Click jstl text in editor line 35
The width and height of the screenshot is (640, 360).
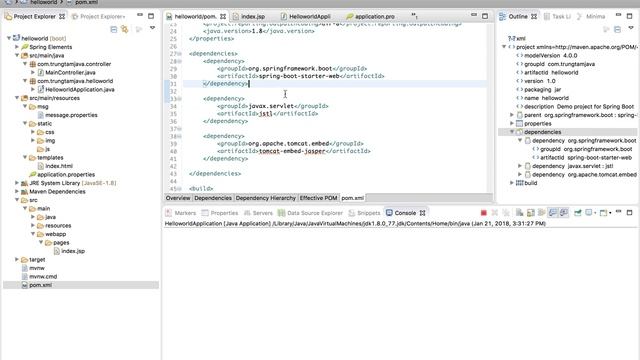pos(266,113)
